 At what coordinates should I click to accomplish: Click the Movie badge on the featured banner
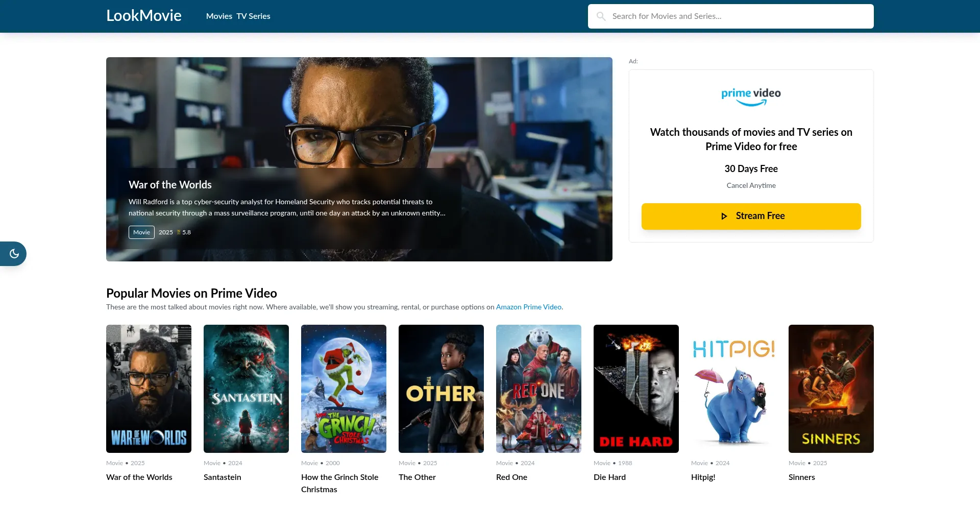coord(141,232)
